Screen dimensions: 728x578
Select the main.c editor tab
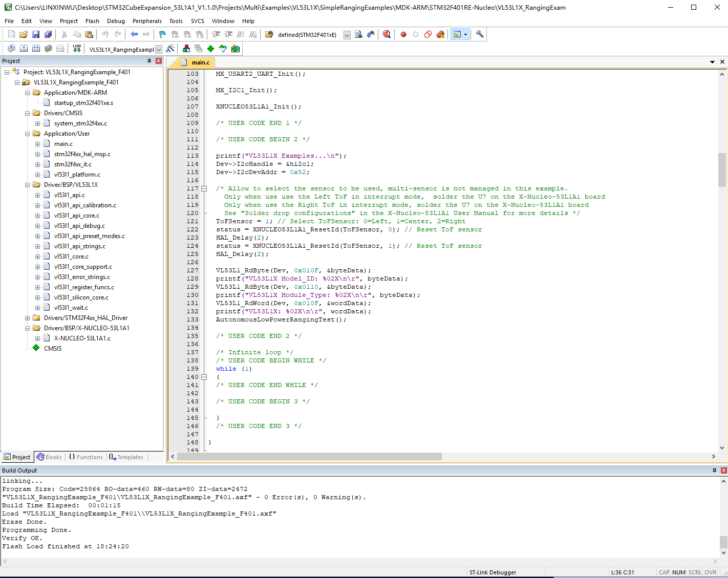tap(200, 62)
